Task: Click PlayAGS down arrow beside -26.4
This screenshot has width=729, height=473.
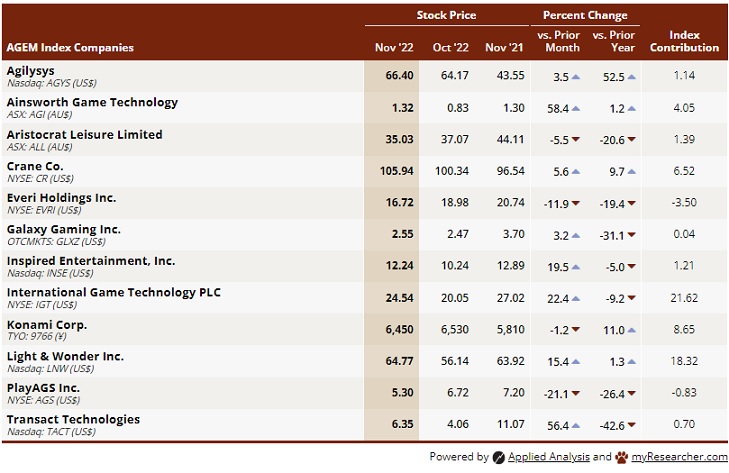Action: (631, 393)
